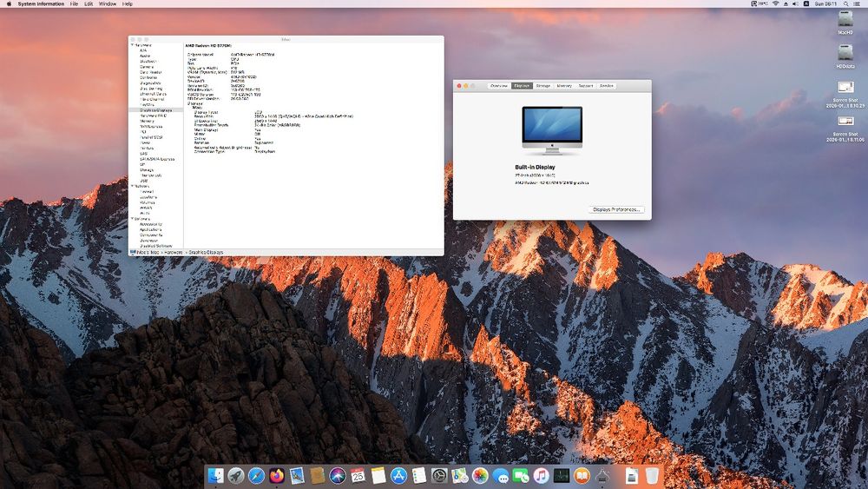Open the Trash in the Dock
Image resolution: width=868 pixels, height=489 pixels.
[652, 475]
